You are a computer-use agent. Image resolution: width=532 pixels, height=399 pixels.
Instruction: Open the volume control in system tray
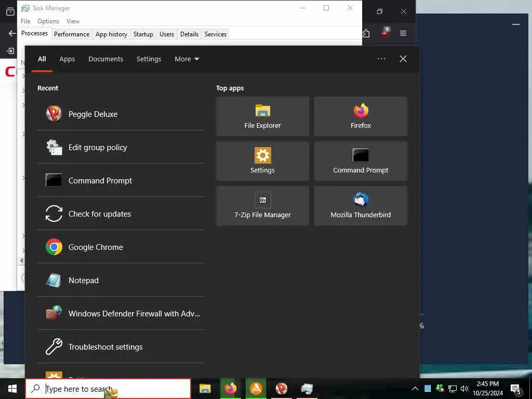(x=464, y=389)
